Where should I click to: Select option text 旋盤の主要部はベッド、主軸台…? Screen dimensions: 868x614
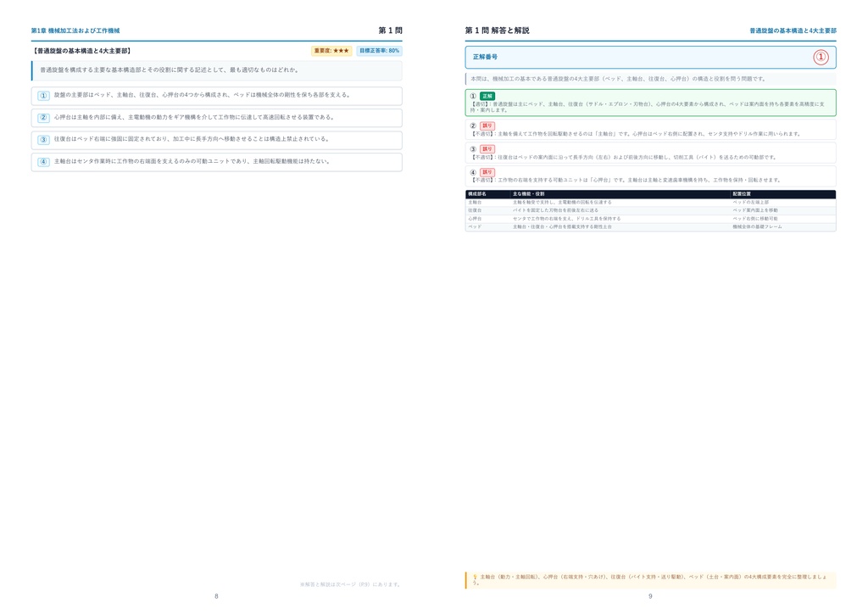(203, 95)
